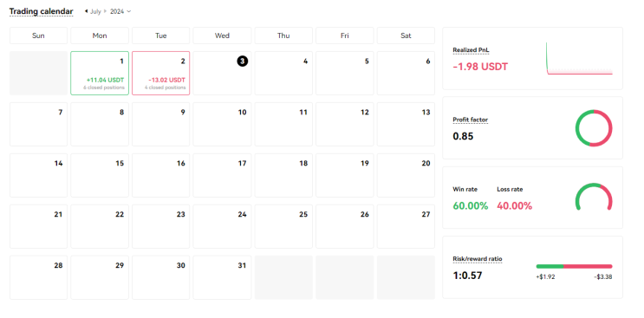Click the +$1.92 average win value
The image size is (644, 318).
click(545, 277)
